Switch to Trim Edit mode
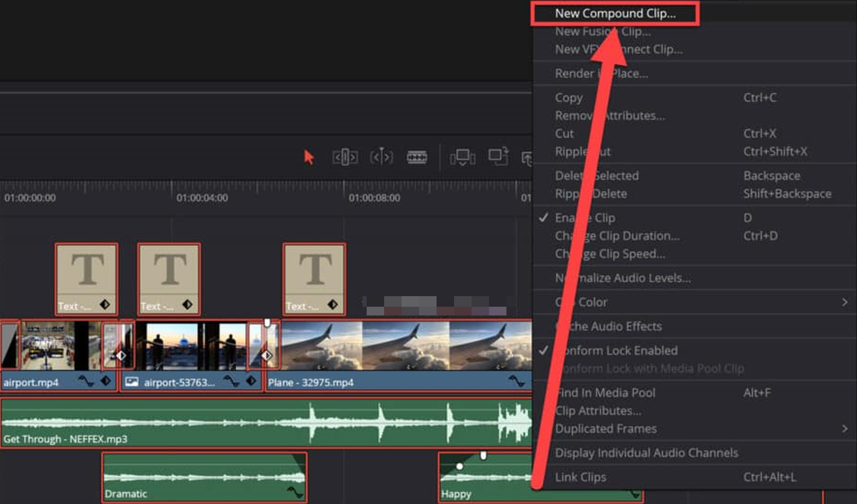This screenshot has height=504, width=857. point(345,158)
